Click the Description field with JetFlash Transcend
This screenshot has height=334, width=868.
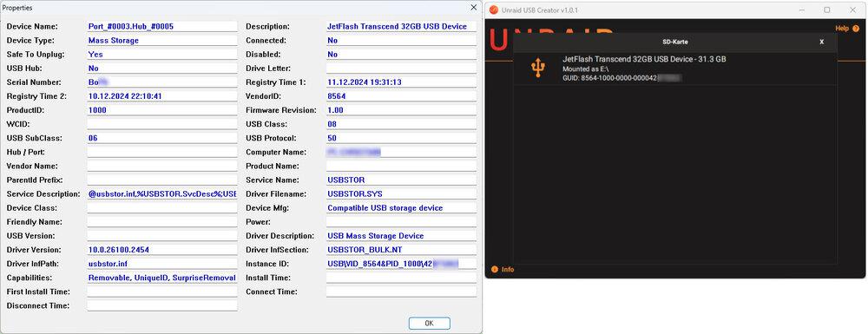coord(401,27)
